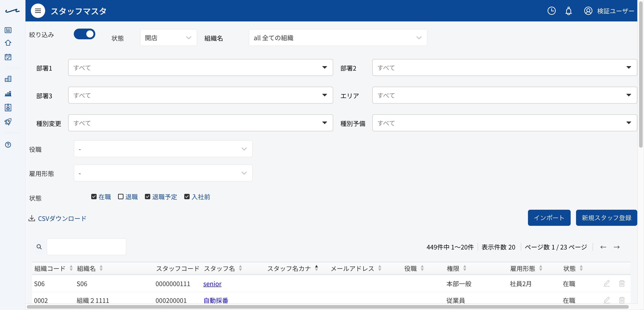Image resolution: width=644 pixels, height=310 pixels.
Task: Click the search magnifier icon
Action: click(x=39, y=247)
